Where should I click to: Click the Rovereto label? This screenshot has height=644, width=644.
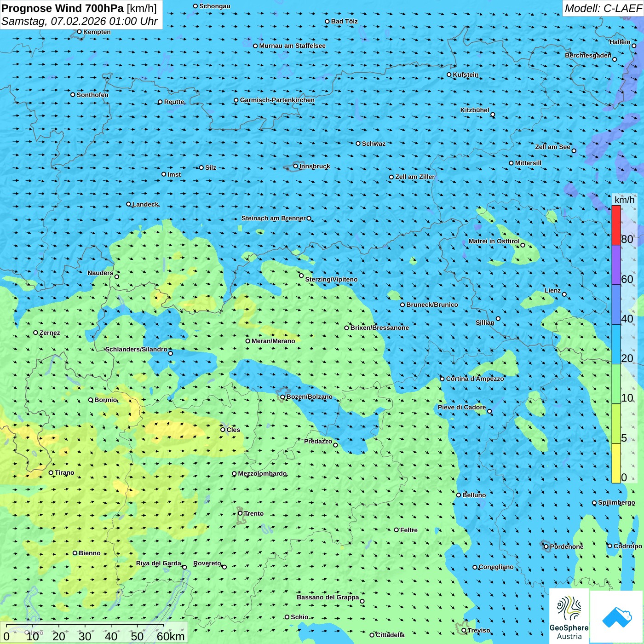(x=207, y=563)
